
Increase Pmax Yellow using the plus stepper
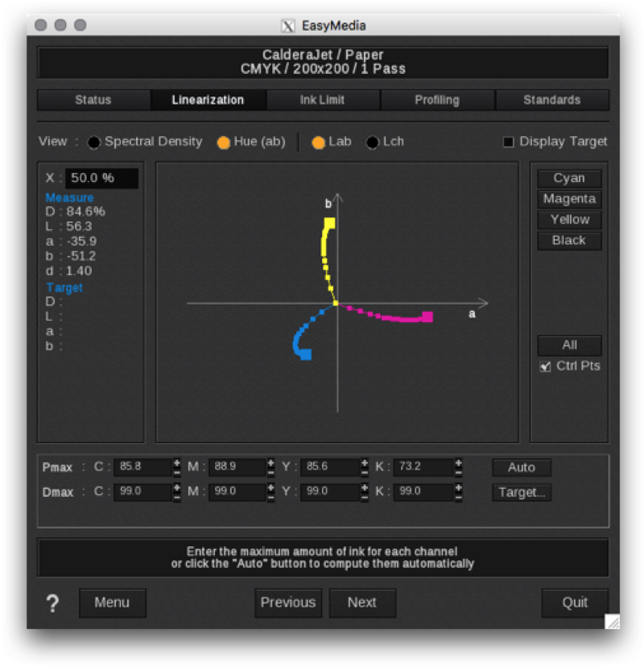pos(363,462)
